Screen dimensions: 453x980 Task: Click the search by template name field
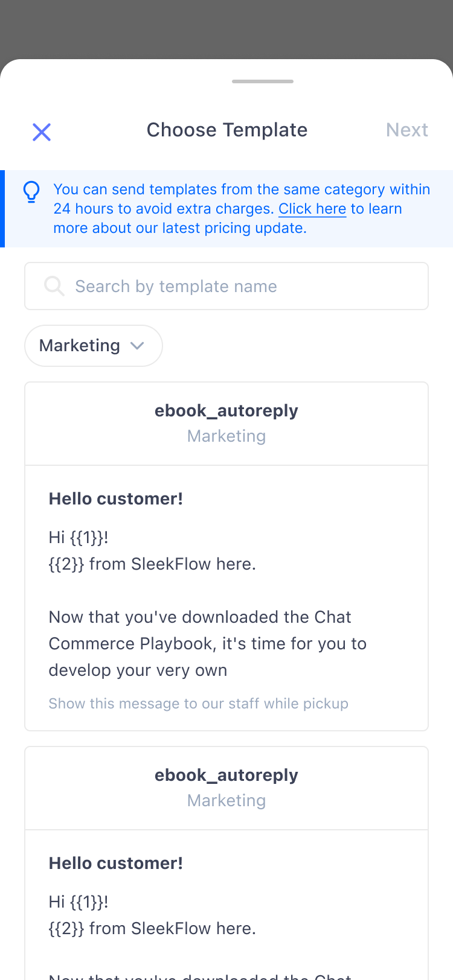pos(226,286)
